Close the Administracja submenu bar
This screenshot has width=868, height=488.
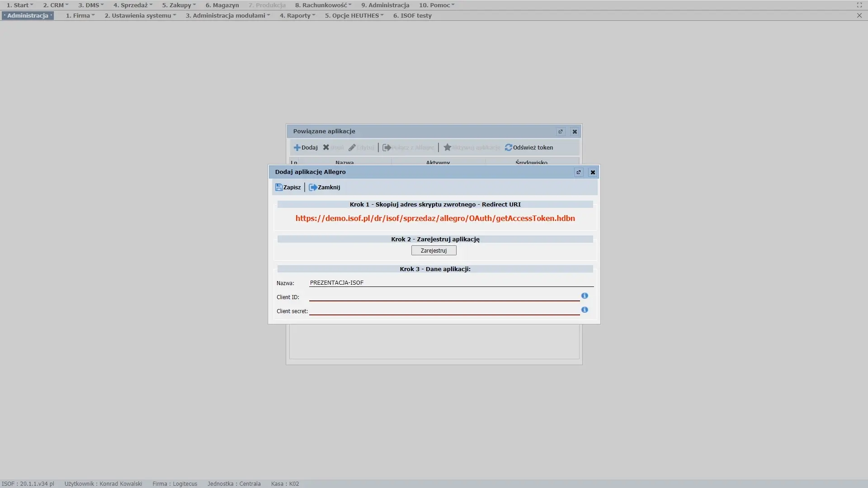point(859,15)
